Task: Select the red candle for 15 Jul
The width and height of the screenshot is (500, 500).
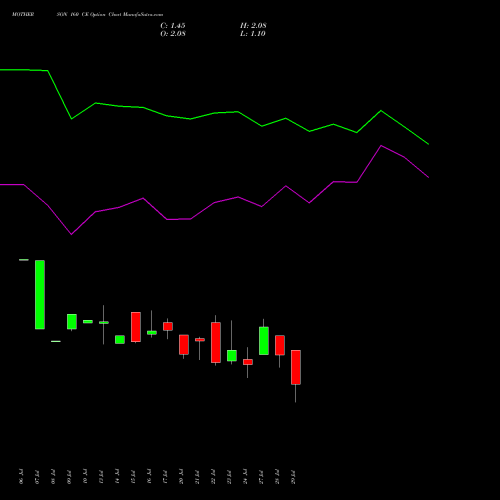Action: pyautogui.click(x=136, y=327)
